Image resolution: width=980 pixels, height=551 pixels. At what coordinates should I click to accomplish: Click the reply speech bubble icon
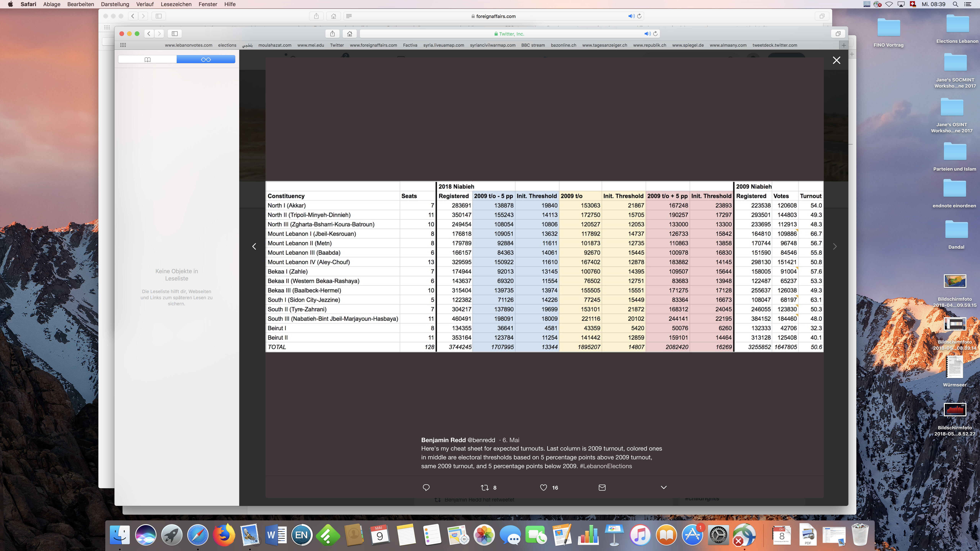click(426, 487)
